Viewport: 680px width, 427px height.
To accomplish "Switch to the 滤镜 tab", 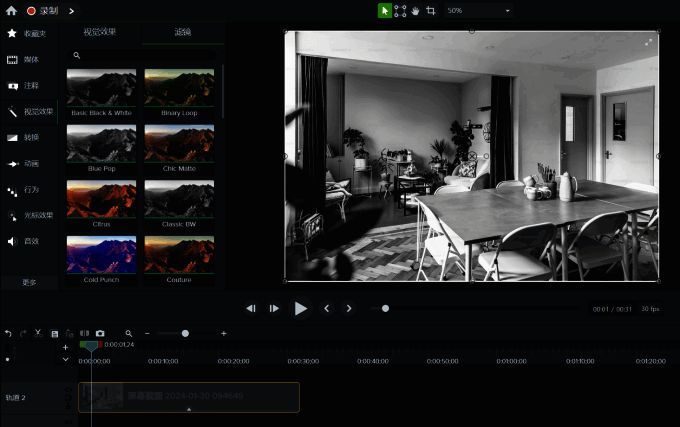I will [x=183, y=32].
